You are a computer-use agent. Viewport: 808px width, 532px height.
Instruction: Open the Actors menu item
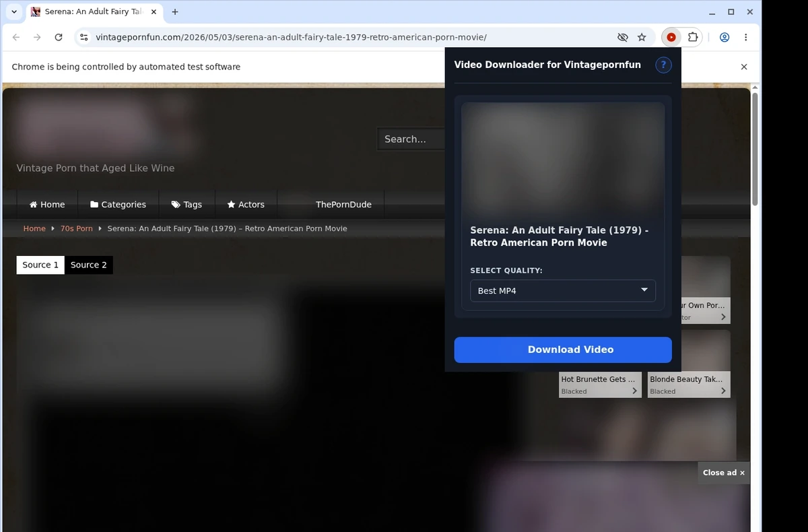[246, 205]
